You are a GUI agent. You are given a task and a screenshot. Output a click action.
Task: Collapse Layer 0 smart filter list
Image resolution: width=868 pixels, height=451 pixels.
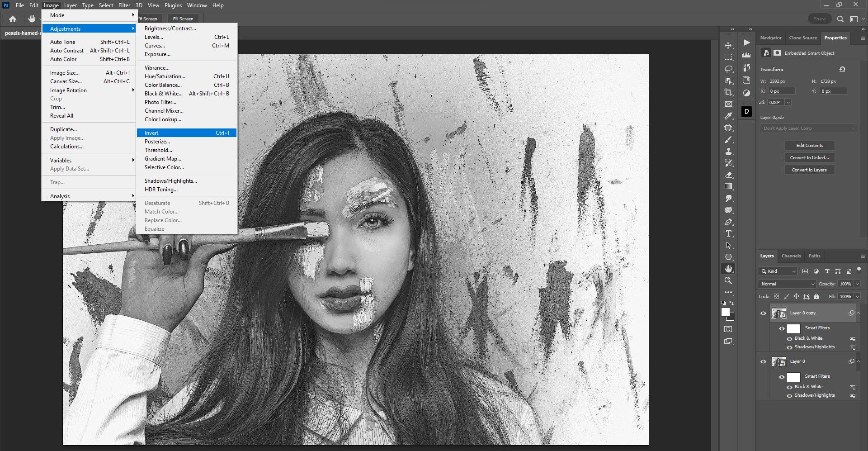tap(858, 361)
